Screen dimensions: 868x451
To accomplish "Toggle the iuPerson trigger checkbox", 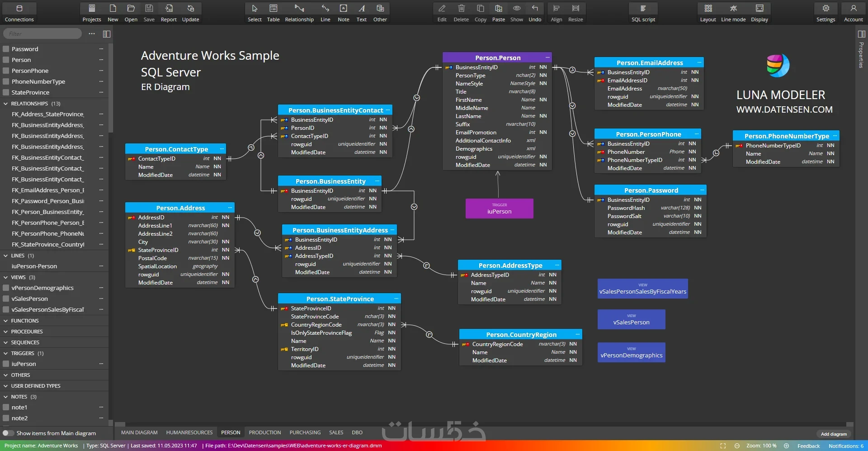I will coord(6,364).
